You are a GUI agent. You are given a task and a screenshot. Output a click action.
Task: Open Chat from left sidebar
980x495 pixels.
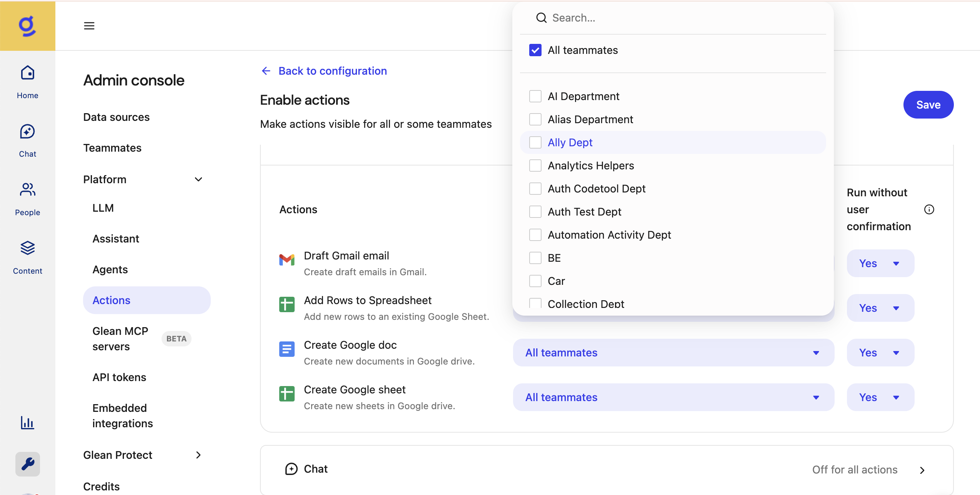point(27,140)
